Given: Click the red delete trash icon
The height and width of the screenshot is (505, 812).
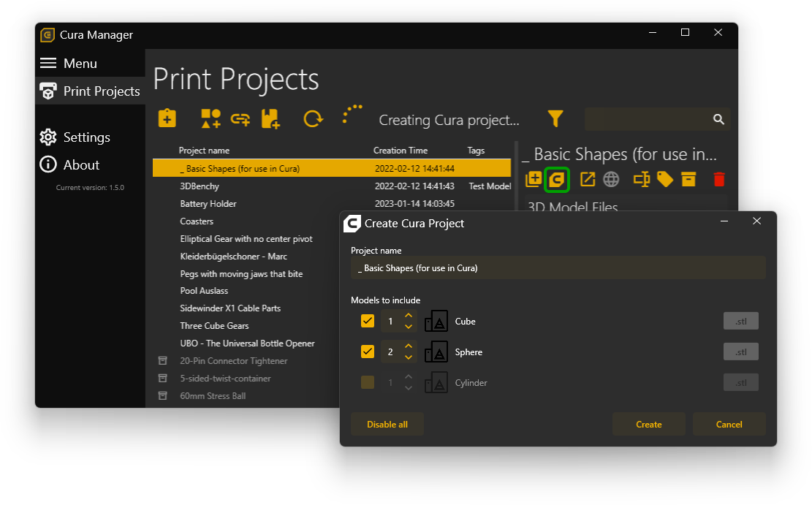Looking at the screenshot, I should [x=718, y=179].
